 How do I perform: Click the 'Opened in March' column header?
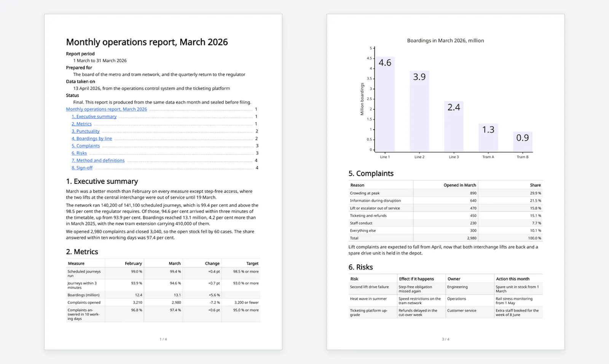(460, 185)
